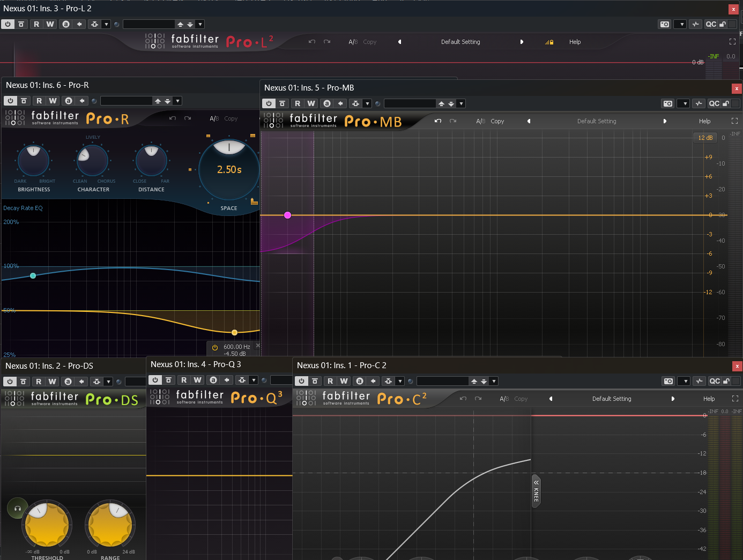Viewport: 743px width, 560px height.
Task: Click the snapshot camera icon on Pro-L 2
Action: pos(664,24)
